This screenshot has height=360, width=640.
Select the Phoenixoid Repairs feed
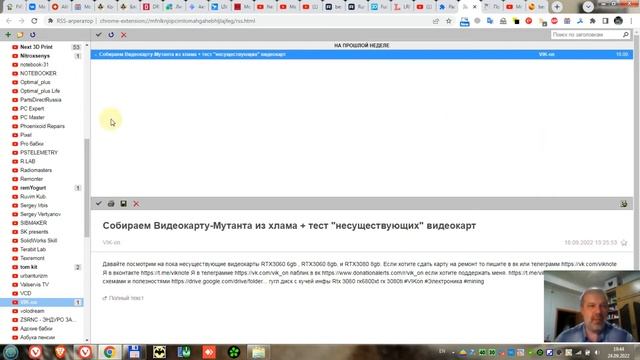[42, 126]
